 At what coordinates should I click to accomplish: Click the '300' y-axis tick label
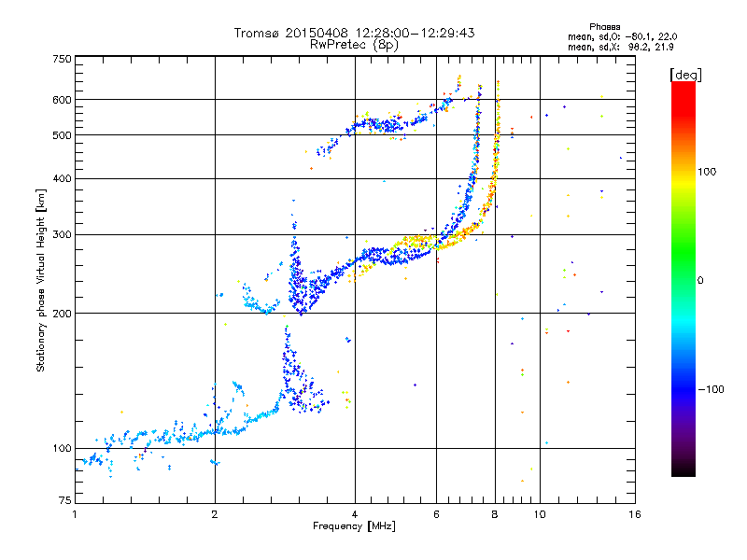62,235
